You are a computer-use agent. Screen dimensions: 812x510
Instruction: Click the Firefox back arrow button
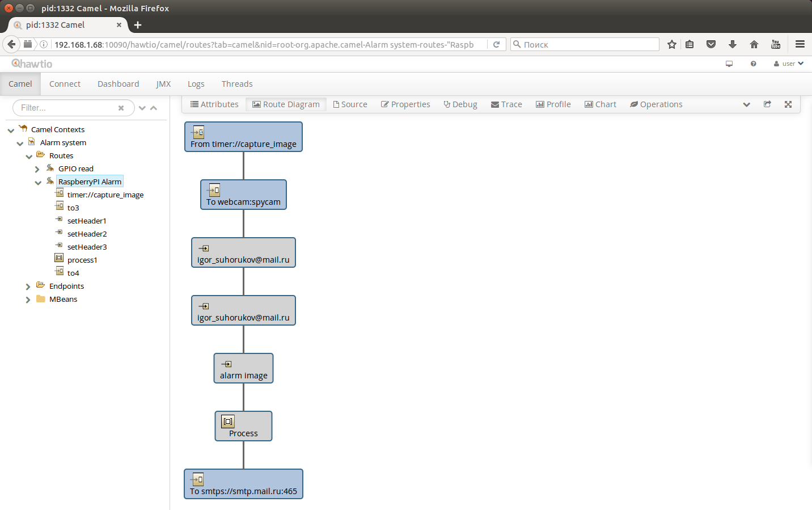pos(11,44)
